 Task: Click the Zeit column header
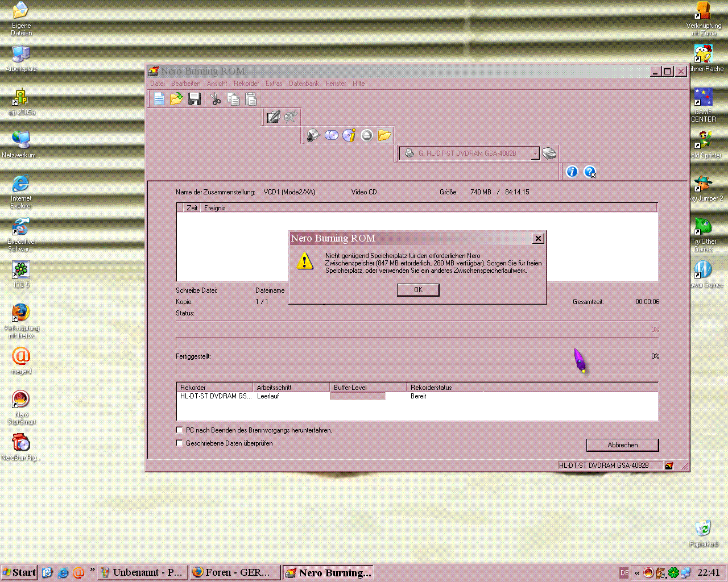(192, 208)
